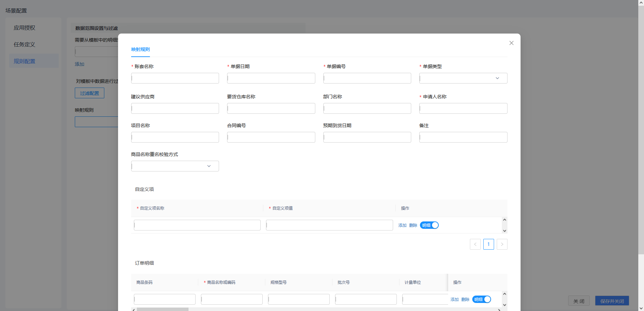Screen dimensions: 644x311
Task: Toggle 明细 switch in custom items row
Action: (429, 225)
